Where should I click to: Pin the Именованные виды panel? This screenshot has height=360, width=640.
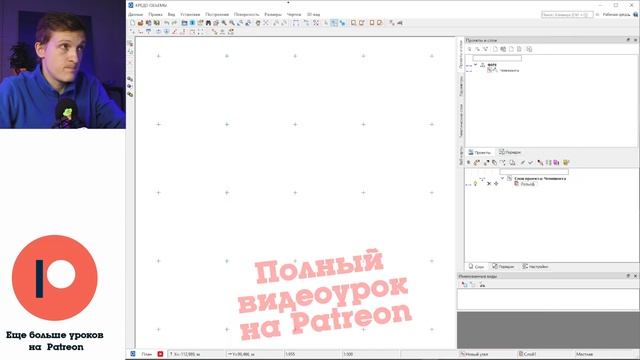pyautogui.click(x=628, y=276)
